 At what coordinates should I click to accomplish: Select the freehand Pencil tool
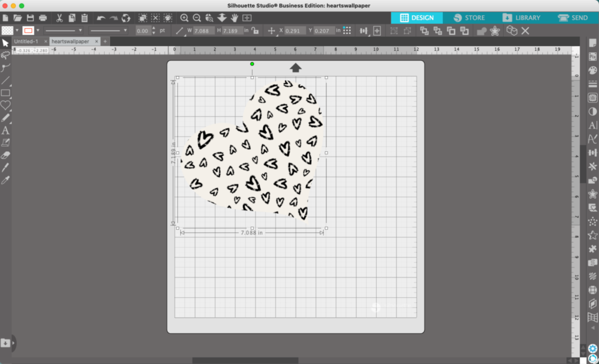coord(5,118)
